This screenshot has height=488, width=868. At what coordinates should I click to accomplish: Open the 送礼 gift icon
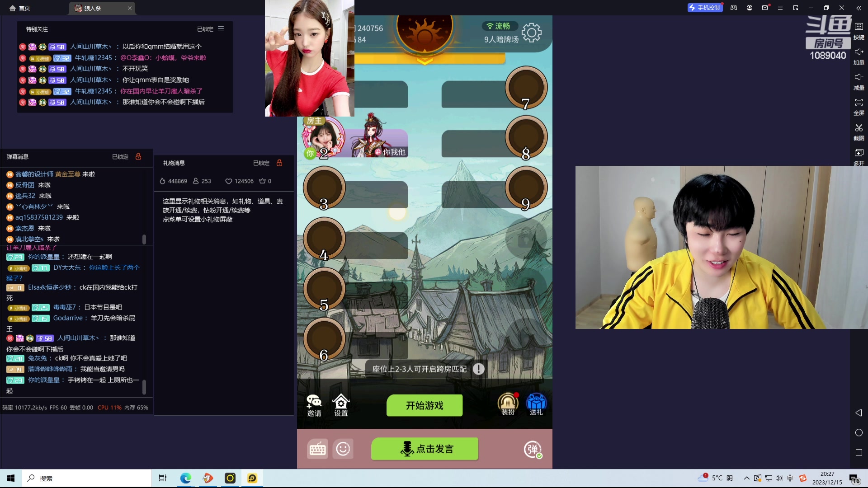click(536, 404)
